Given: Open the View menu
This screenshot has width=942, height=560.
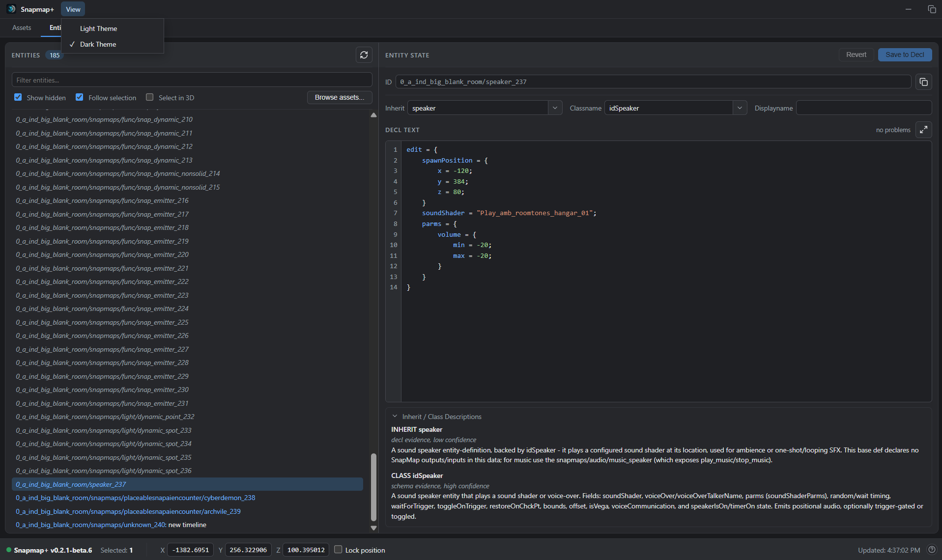Looking at the screenshot, I should pos(73,9).
